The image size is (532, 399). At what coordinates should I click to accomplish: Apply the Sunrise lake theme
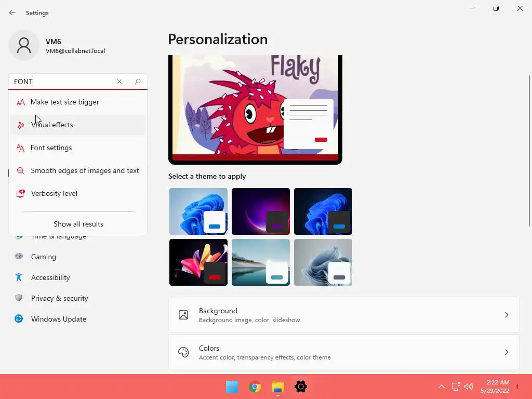tap(261, 262)
